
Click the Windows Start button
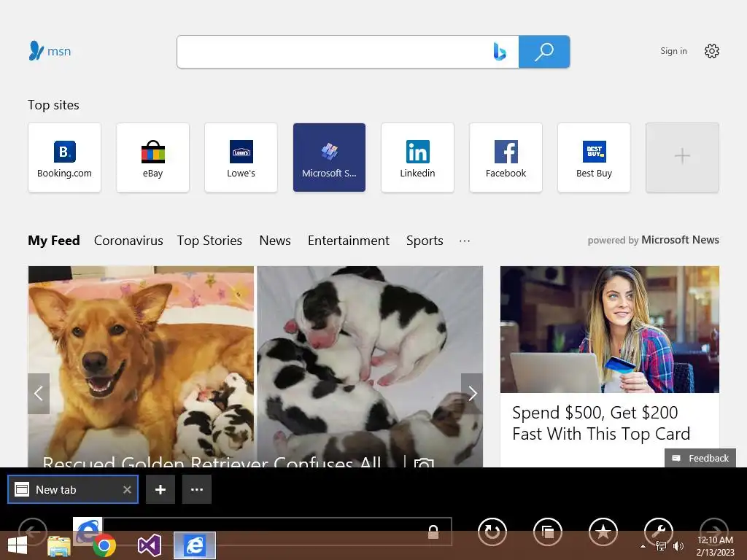(x=18, y=545)
